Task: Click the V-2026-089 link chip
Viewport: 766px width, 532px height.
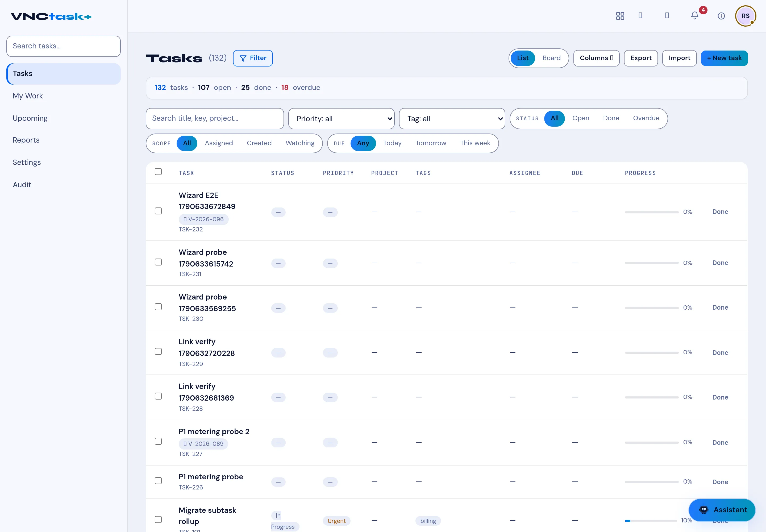Action: [x=203, y=444]
